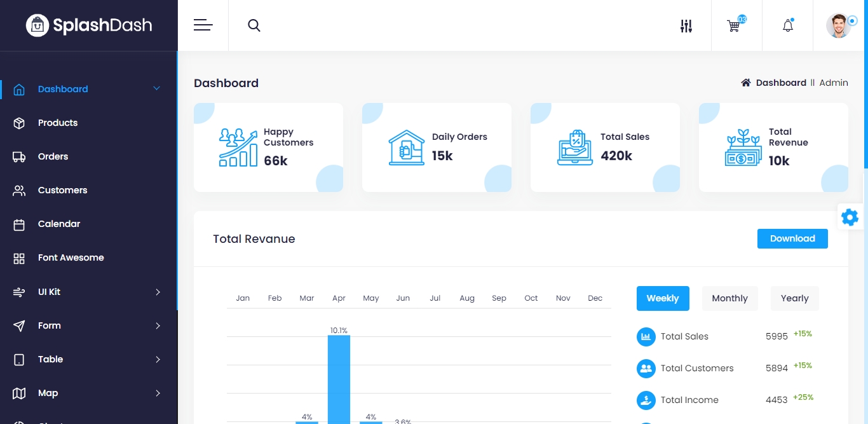Click the home icon in breadcrumb
The height and width of the screenshot is (424, 868).
[746, 83]
